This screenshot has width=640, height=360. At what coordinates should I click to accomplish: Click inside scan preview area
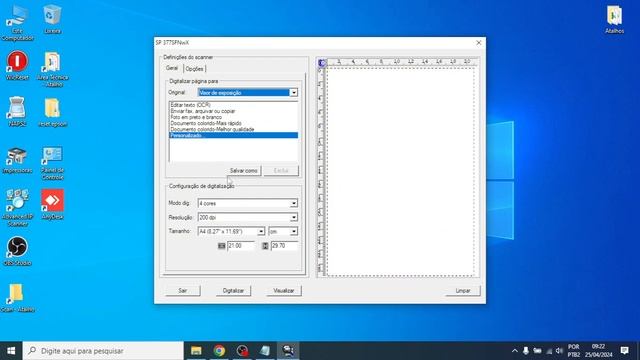point(401,172)
